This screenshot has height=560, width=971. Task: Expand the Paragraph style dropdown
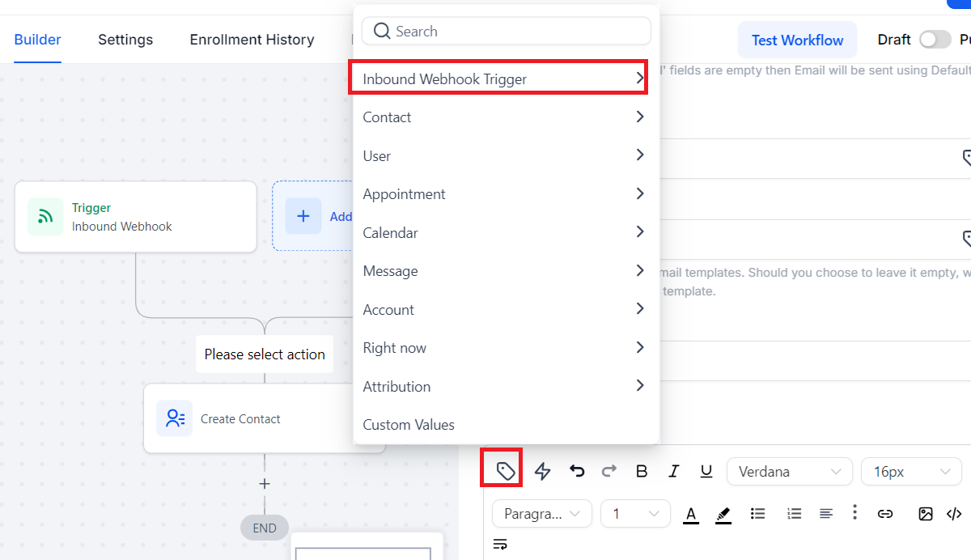tap(541, 514)
